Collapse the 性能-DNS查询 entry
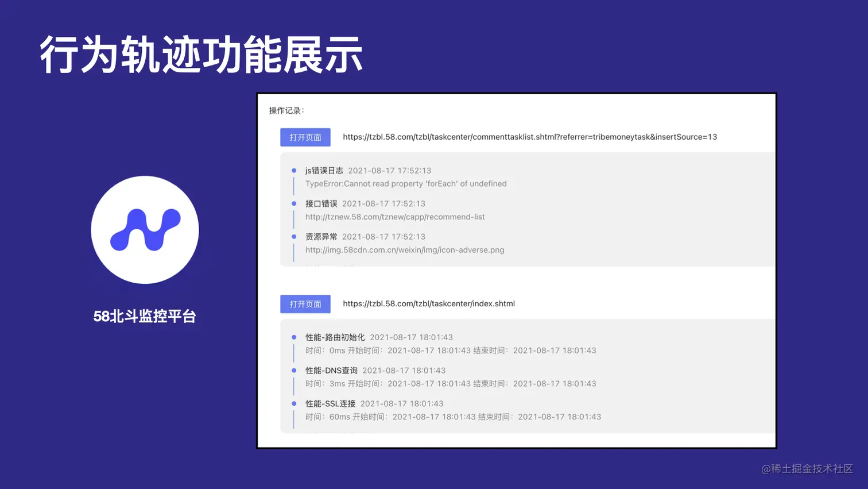 [331, 371]
